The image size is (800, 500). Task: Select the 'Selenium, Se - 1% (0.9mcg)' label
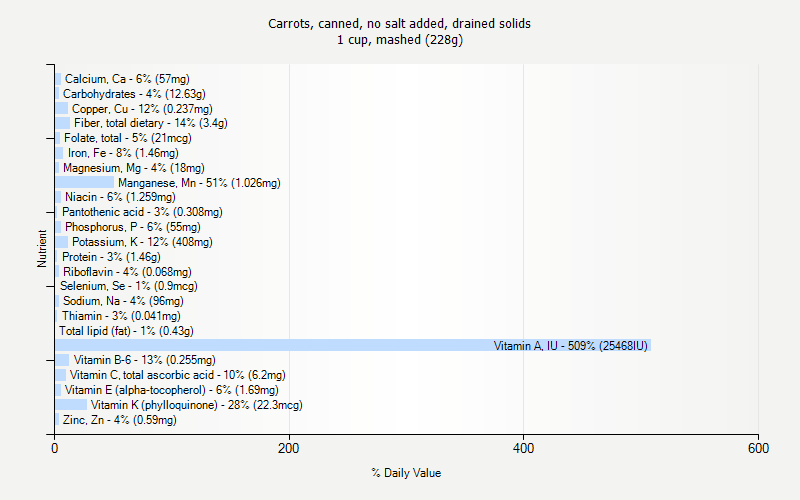(129, 286)
